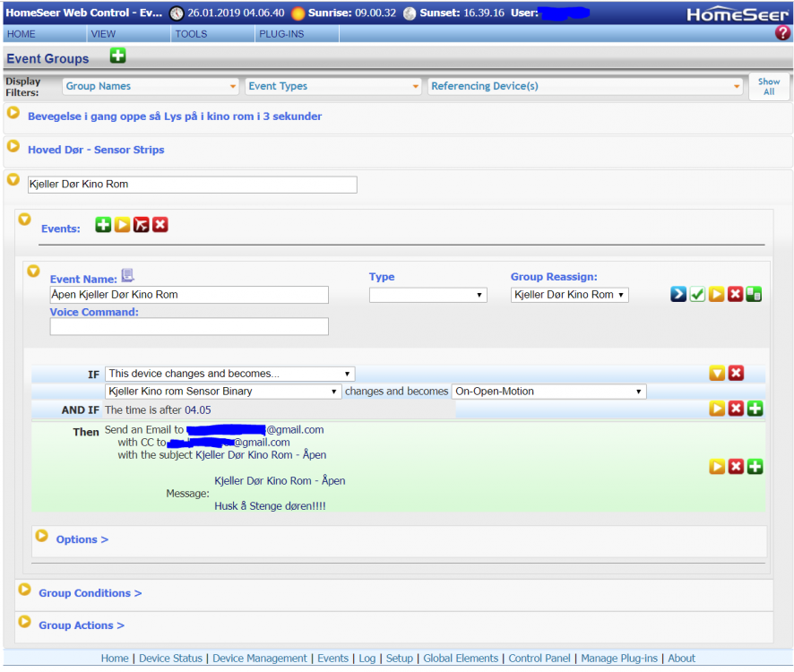This screenshot has width=794, height=672.
Task: Copy the event using the green copy icon
Action: tap(754, 294)
